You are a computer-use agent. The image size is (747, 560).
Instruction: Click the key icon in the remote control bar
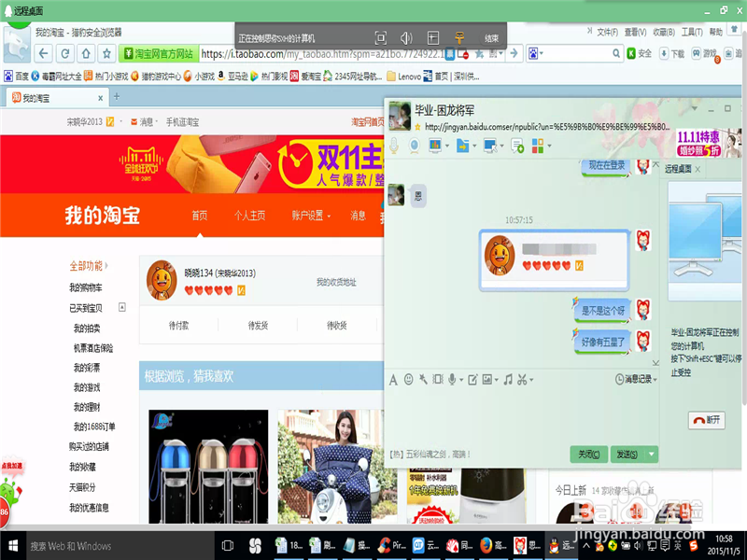pos(459,36)
